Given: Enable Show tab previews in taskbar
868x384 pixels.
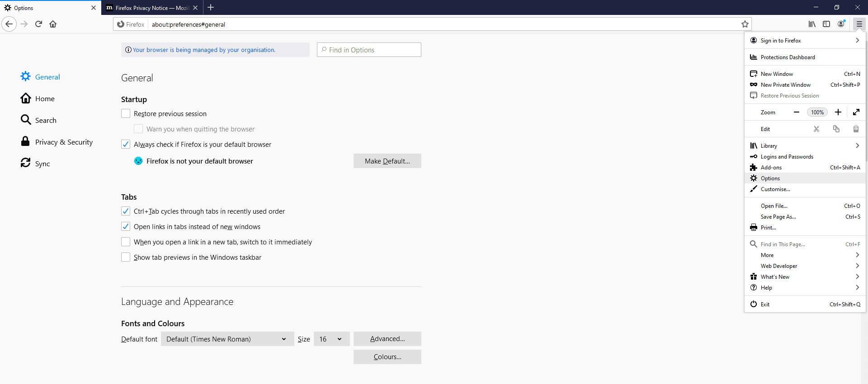Looking at the screenshot, I should [x=126, y=258].
